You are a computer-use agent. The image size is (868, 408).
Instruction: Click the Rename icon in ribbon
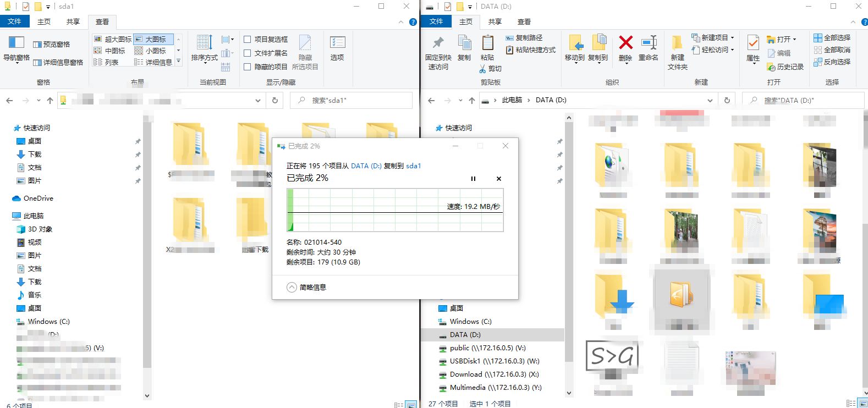coord(649,43)
